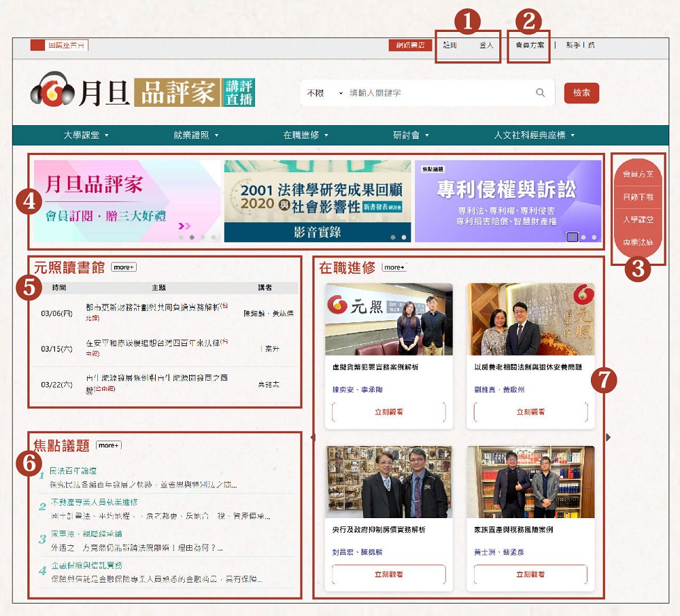The image size is (680, 616).
Task: Open the 03/15(六) 安平 lecture topic
Action: pyautogui.click(x=156, y=347)
